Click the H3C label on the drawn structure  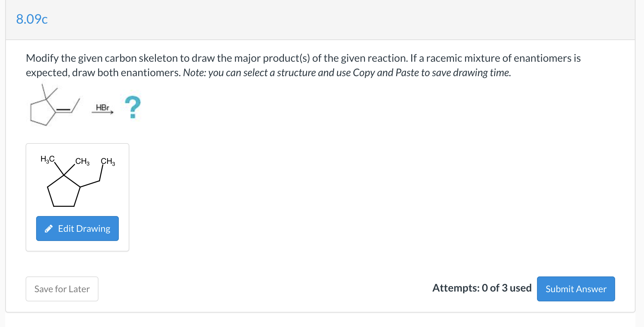point(47,159)
